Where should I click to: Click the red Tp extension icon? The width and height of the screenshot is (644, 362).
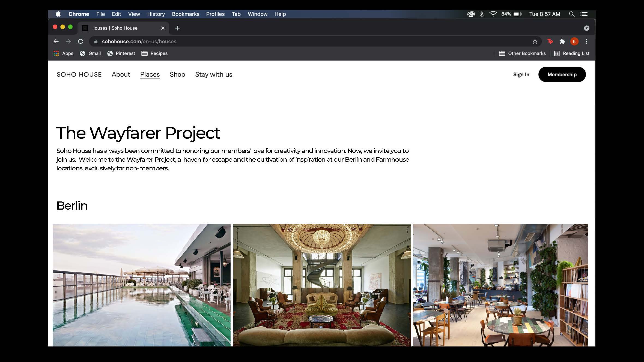coord(550,41)
